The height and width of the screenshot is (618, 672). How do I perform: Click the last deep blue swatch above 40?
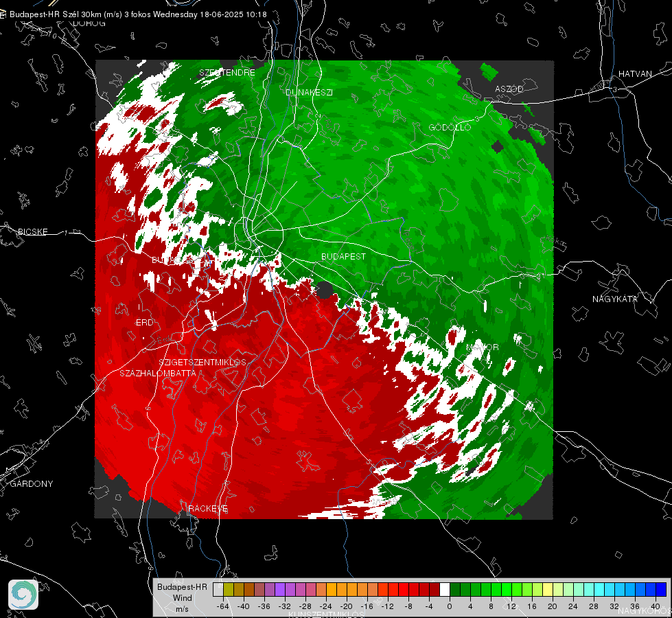661,589
